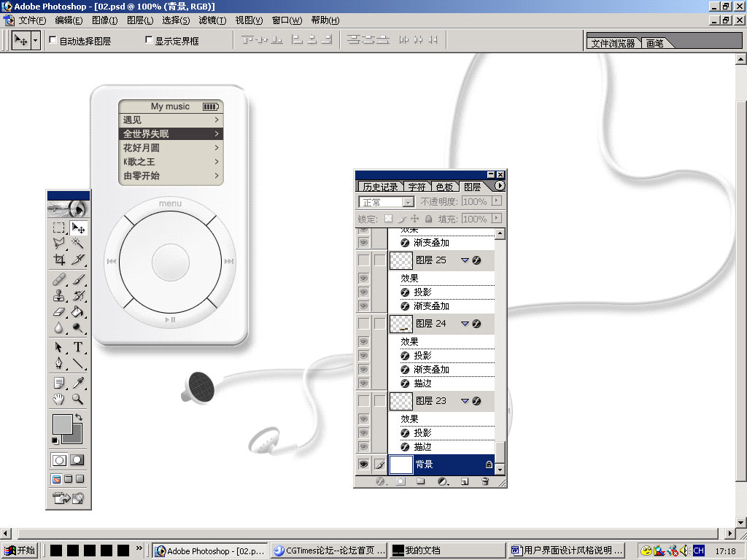This screenshot has width=747, height=560.
Task: Collapse 图层 23 effects list triangle
Action: tap(465, 401)
